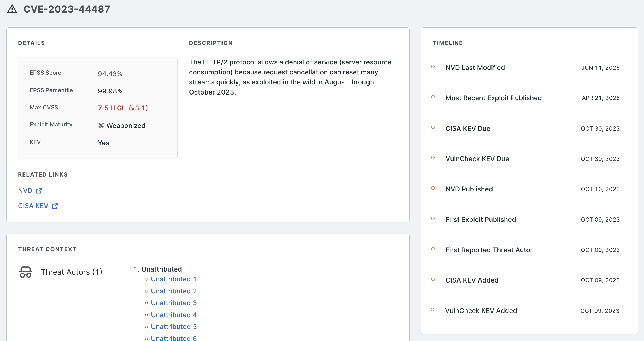Screen dimensions: 644x341
Task: Click the Max CVSS label
Action: tap(44, 107)
